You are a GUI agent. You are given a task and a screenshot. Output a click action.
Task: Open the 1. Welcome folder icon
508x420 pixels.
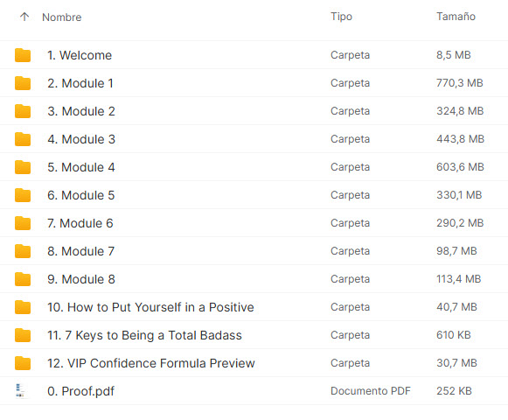(23, 55)
